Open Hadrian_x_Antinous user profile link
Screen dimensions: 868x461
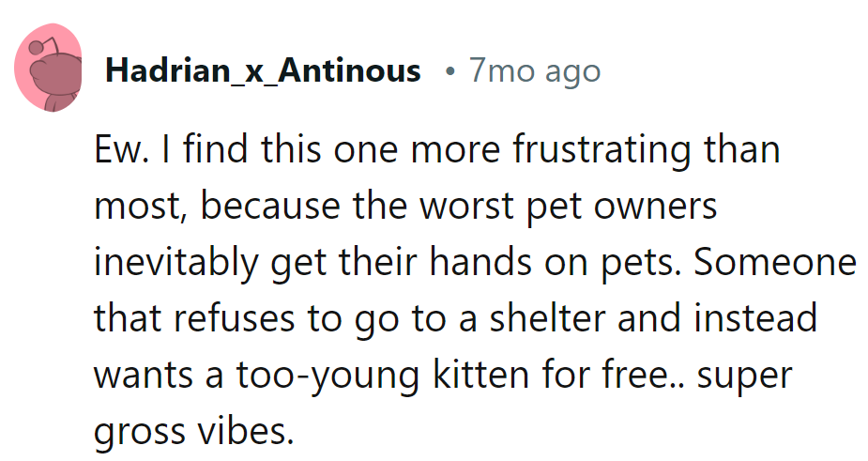263,70
